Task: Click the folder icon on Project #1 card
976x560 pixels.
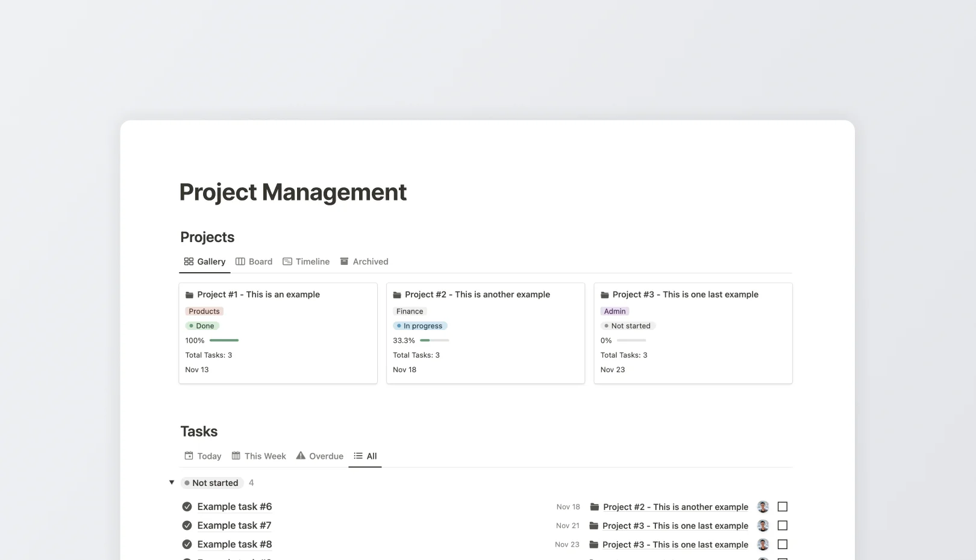Action: coord(189,294)
